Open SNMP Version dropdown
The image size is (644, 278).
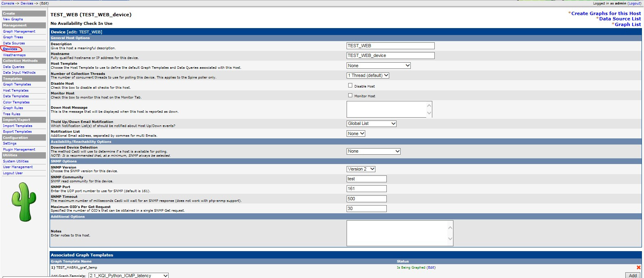(361, 169)
